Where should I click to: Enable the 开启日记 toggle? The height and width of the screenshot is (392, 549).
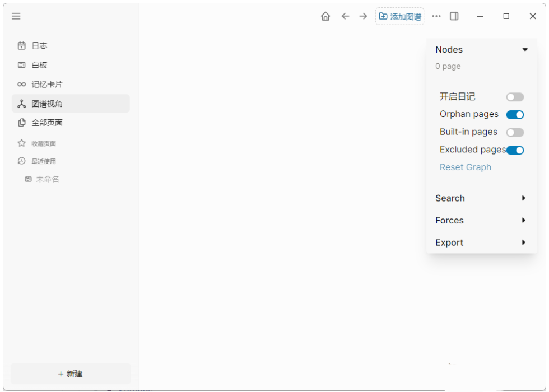[515, 97]
